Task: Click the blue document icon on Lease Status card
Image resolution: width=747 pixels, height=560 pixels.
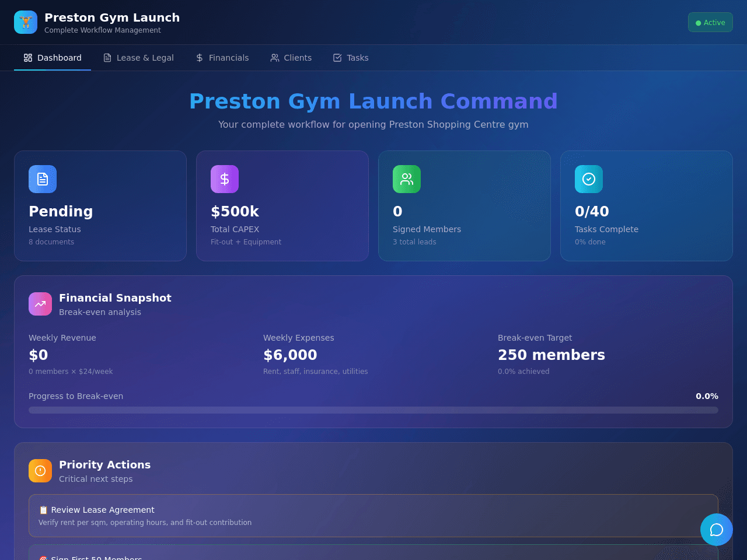Action: pos(43,179)
